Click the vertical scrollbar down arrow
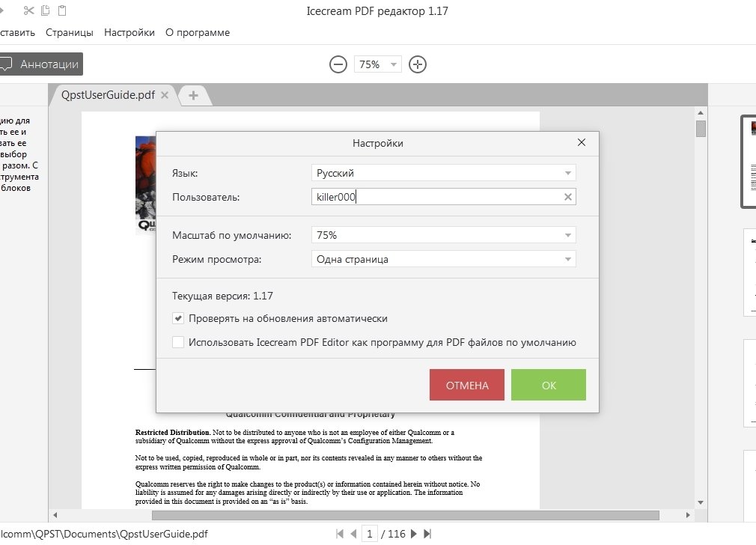The width and height of the screenshot is (756, 545). point(701,502)
